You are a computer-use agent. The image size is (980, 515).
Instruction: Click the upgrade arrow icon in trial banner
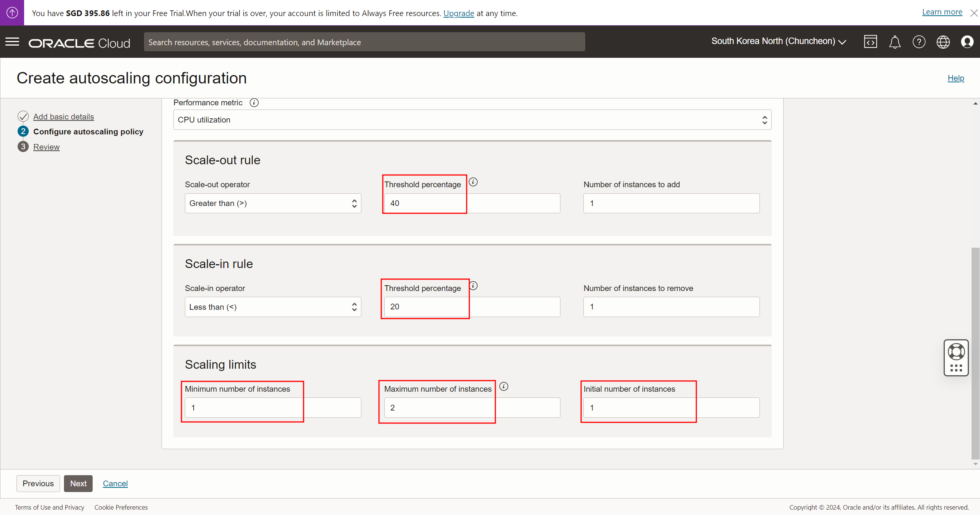[12, 13]
